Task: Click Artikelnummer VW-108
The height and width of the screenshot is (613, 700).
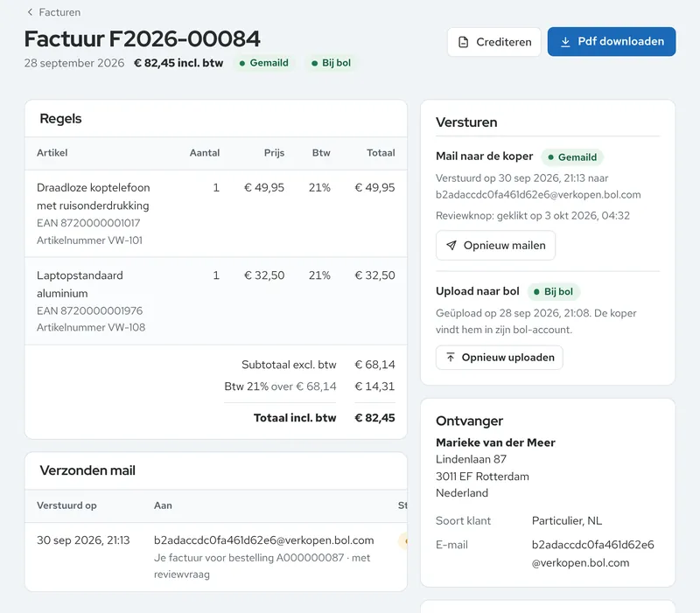Action: click(x=91, y=327)
